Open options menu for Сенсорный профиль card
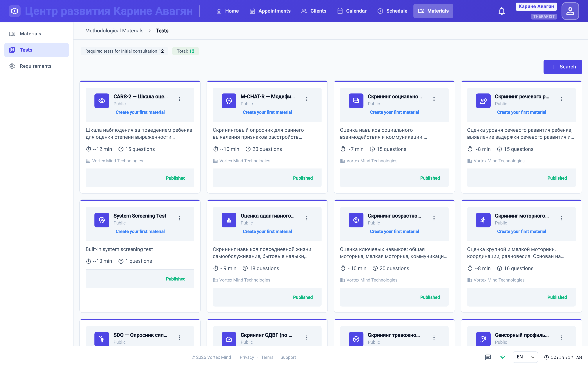Viewport: 588px width, 368px height. 561,338
